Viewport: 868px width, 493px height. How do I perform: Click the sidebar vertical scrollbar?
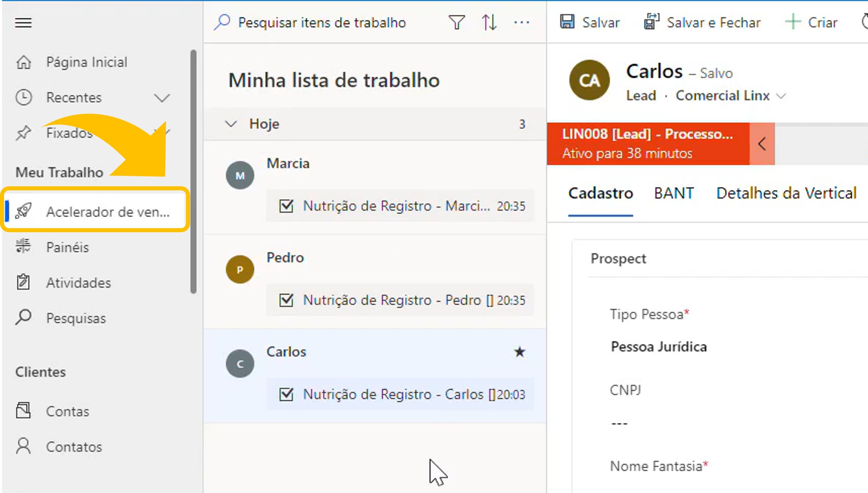coord(193,171)
